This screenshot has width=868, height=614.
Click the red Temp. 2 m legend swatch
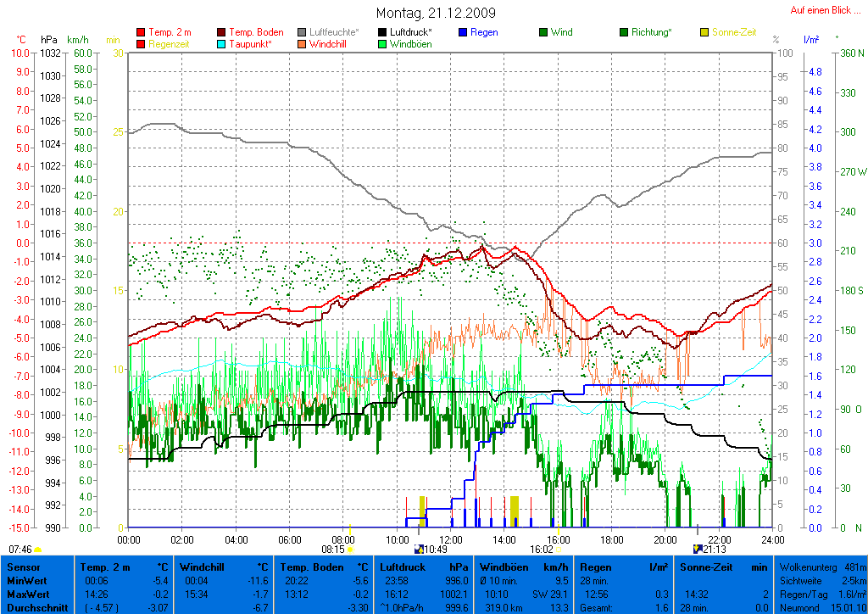pyautogui.click(x=141, y=32)
